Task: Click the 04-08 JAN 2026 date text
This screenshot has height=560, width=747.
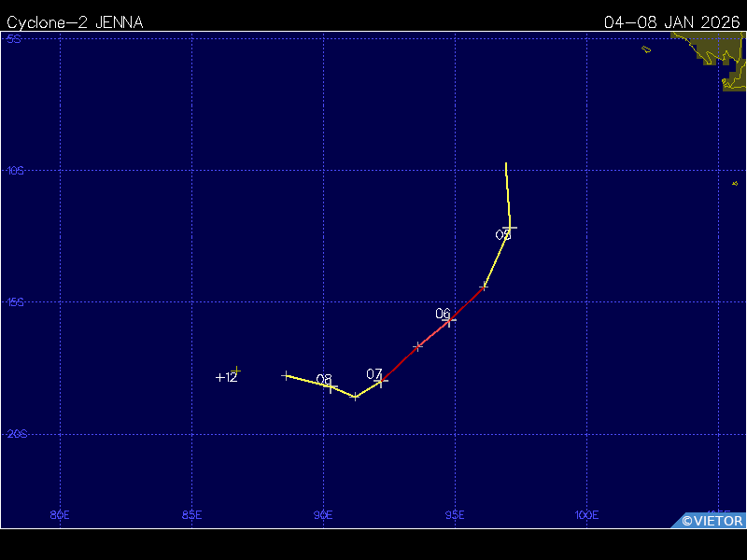Action: [673, 22]
